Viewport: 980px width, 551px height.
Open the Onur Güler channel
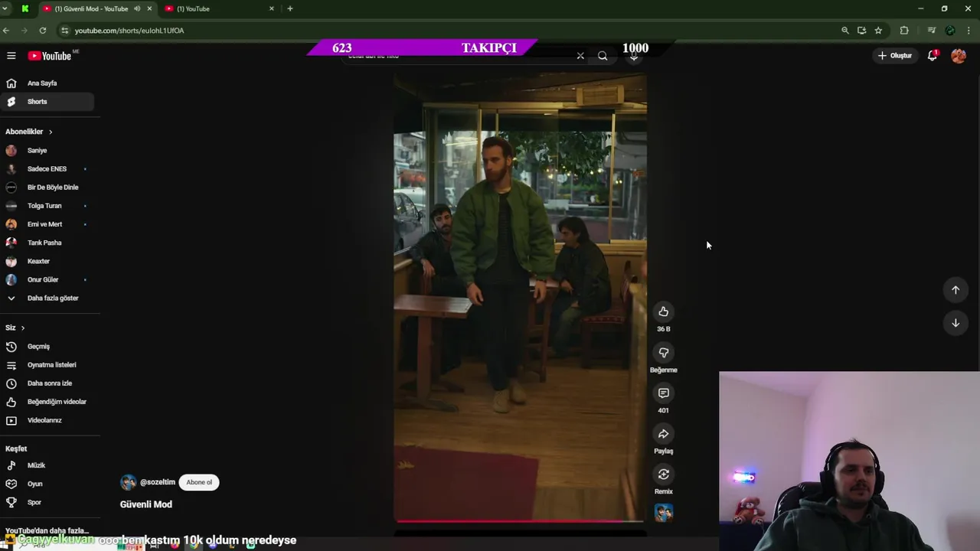47,279
